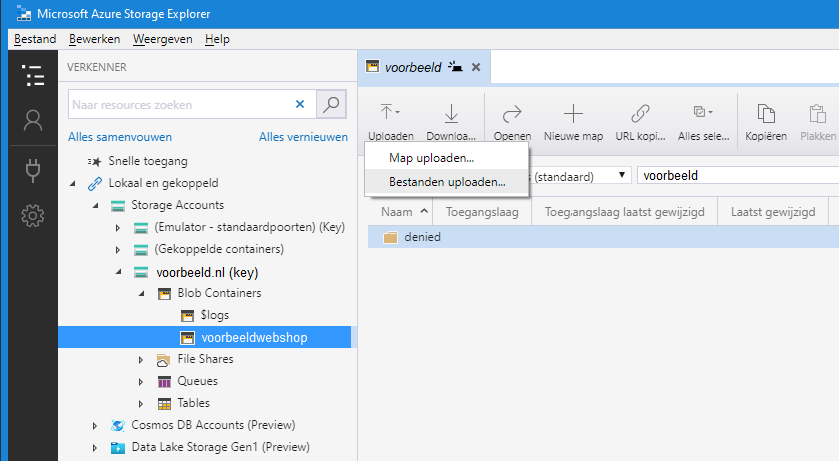The height and width of the screenshot is (461, 839).
Task: Select the denied folder name
Action: (423, 237)
